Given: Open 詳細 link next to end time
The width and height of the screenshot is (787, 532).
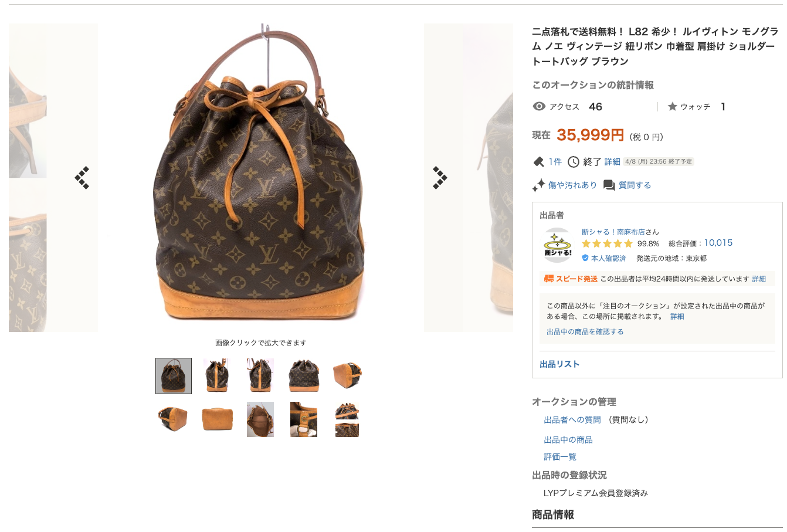Looking at the screenshot, I should [612, 162].
